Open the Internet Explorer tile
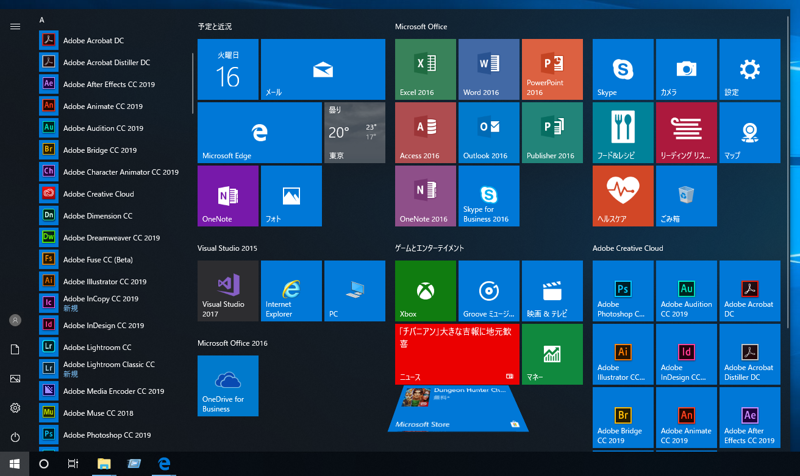 click(291, 291)
